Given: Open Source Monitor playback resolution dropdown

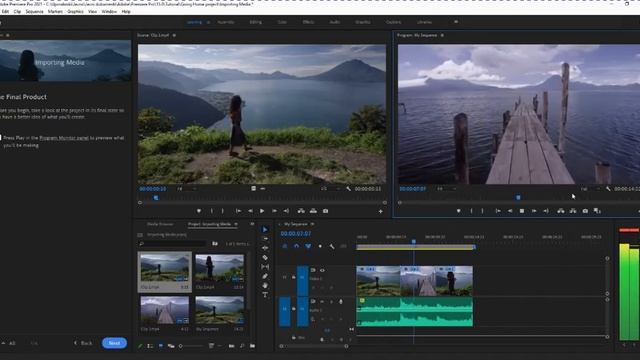Looking at the screenshot, I should (331, 189).
